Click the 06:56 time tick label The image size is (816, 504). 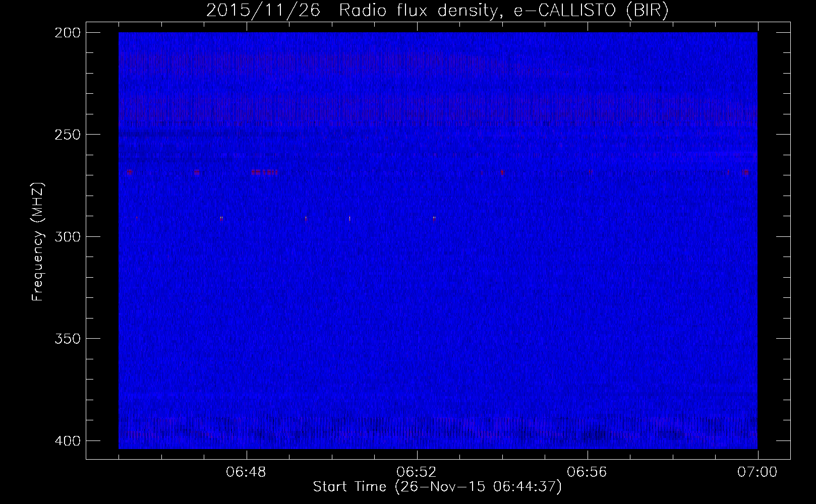click(x=588, y=472)
